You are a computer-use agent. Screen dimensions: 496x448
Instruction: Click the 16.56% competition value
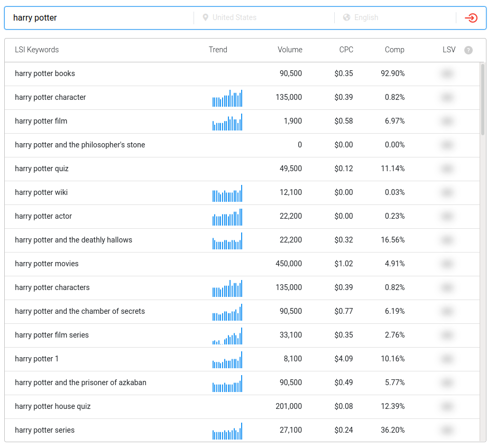tap(393, 240)
